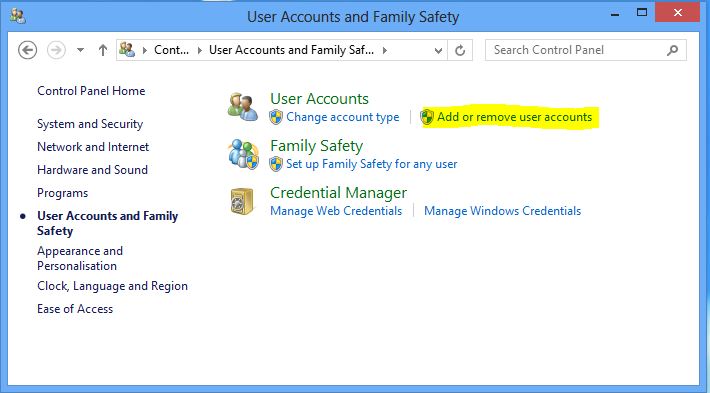Select User Accounts and Family Safety sidebar item

tap(107, 223)
